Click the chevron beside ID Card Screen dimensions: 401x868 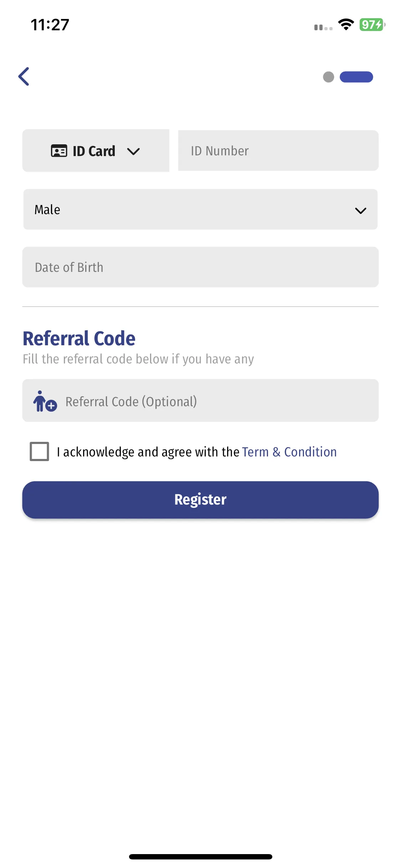coord(133,152)
